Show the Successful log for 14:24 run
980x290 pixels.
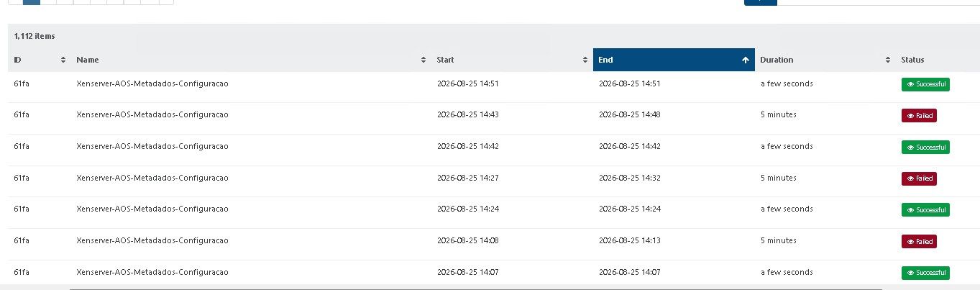coord(925,209)
